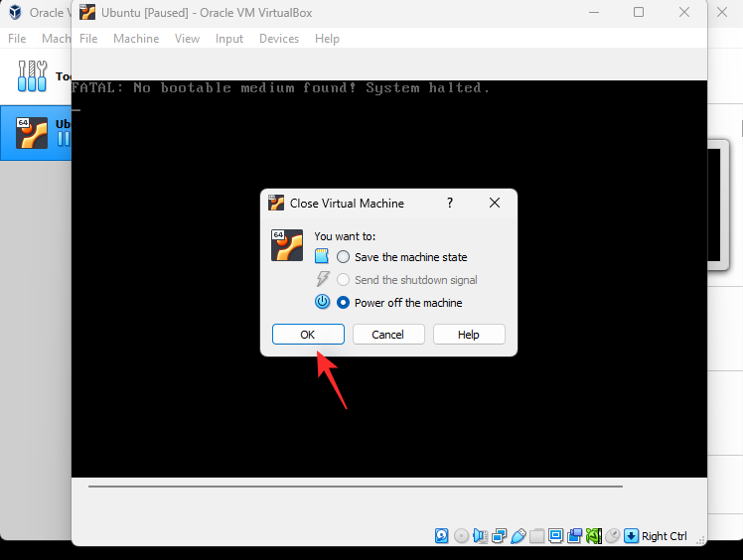Click the Close Virtual Machine dialog title icon
This screenshot has width=743, height=560.
(x=276, y=203)
